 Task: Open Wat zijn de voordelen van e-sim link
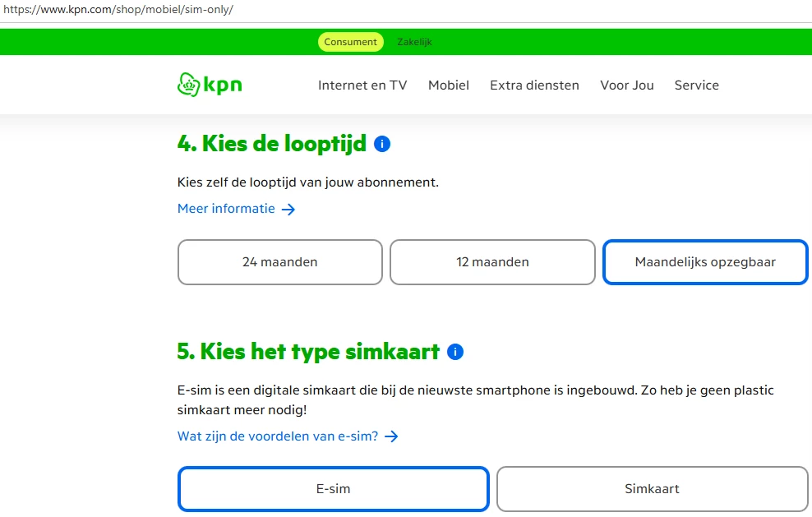(x=278, y=436)
